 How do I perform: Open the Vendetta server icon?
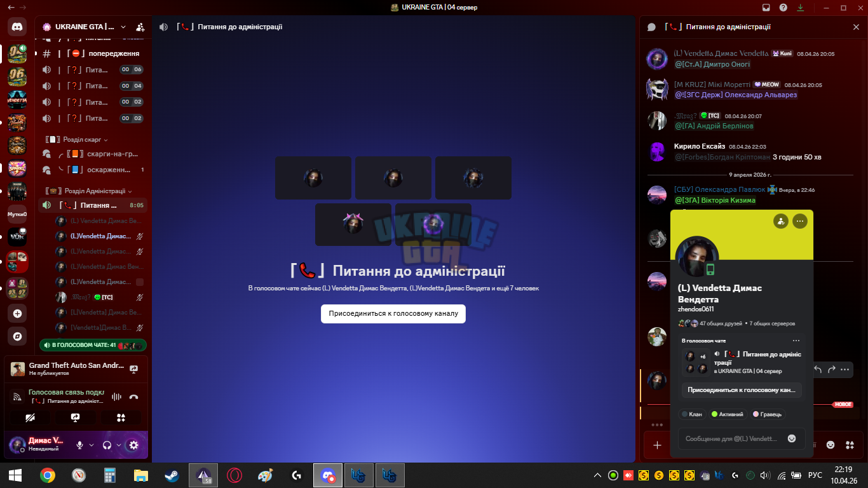[17, 100]
